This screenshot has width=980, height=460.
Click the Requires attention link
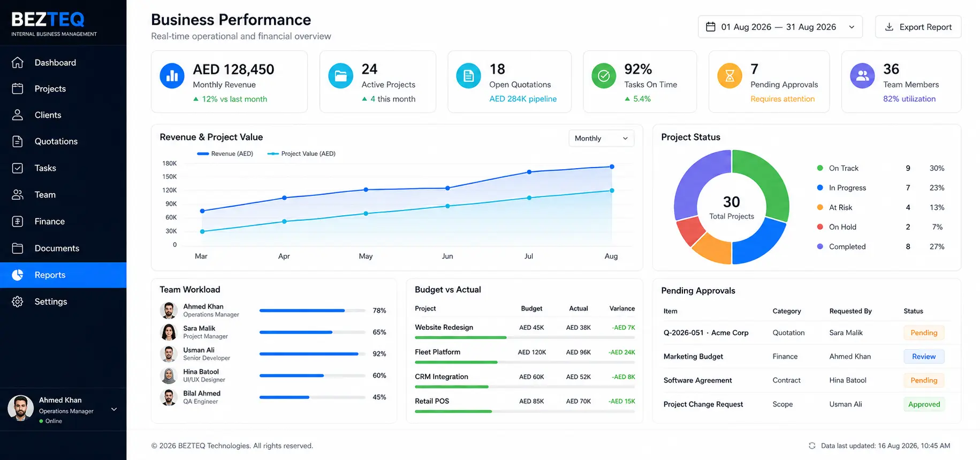click(783, 99)
